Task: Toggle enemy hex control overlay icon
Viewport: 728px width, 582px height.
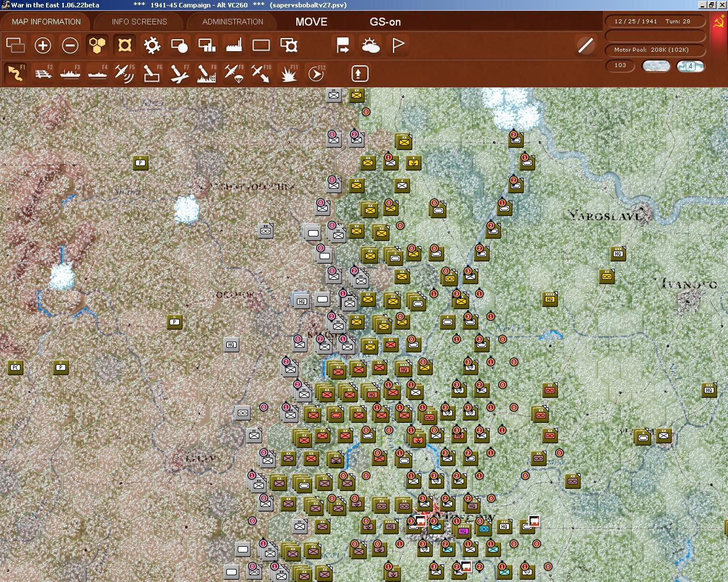Action: tap(125, 45)
